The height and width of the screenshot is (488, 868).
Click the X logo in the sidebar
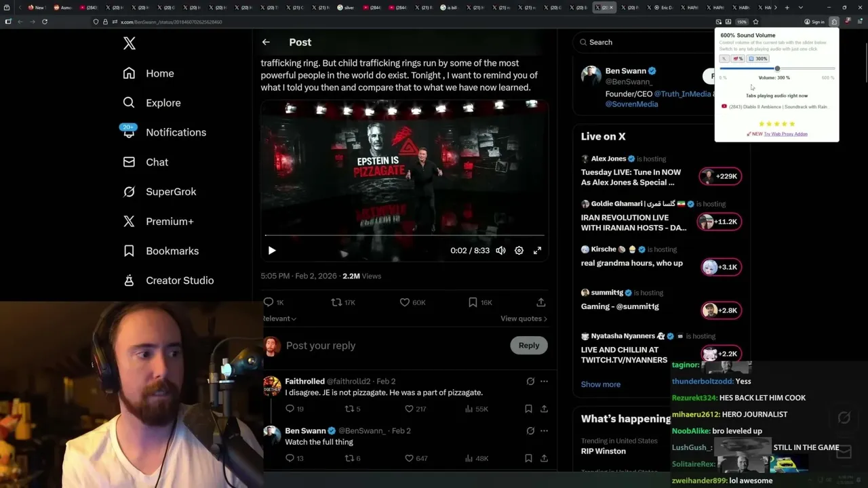click(x=130, y=44)
